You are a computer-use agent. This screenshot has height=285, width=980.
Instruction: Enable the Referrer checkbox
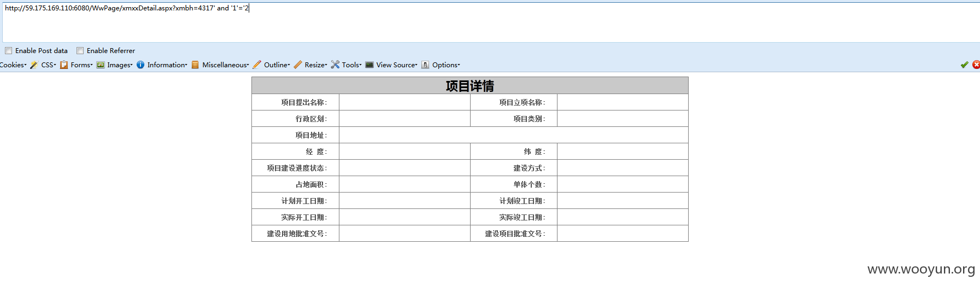point(80,51)
